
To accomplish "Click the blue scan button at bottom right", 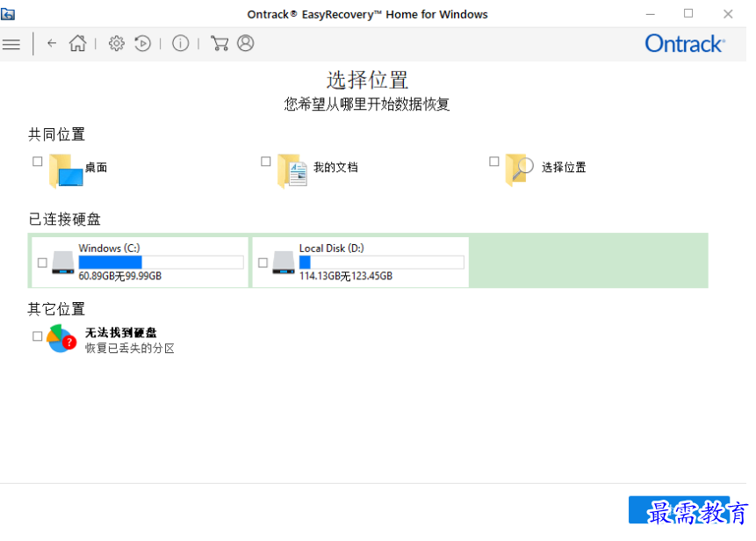I will pyautogui.click(x=679, y=509).
